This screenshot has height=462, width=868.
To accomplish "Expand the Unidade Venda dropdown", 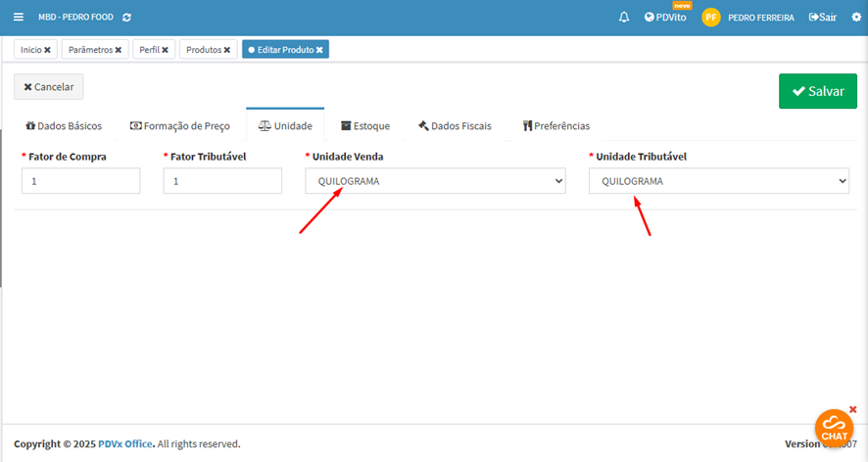I will coord(435,181).
